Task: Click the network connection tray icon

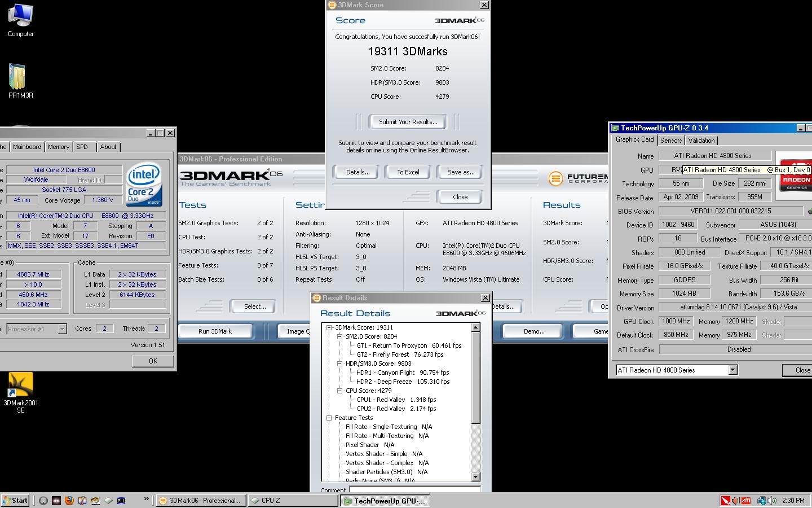Action: click(761, 501)
